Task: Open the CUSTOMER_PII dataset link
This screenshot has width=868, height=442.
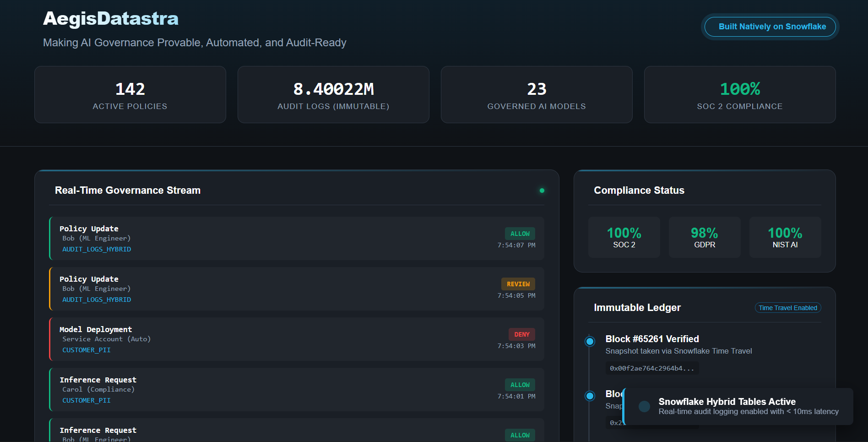Action: [x=86, y=350]
